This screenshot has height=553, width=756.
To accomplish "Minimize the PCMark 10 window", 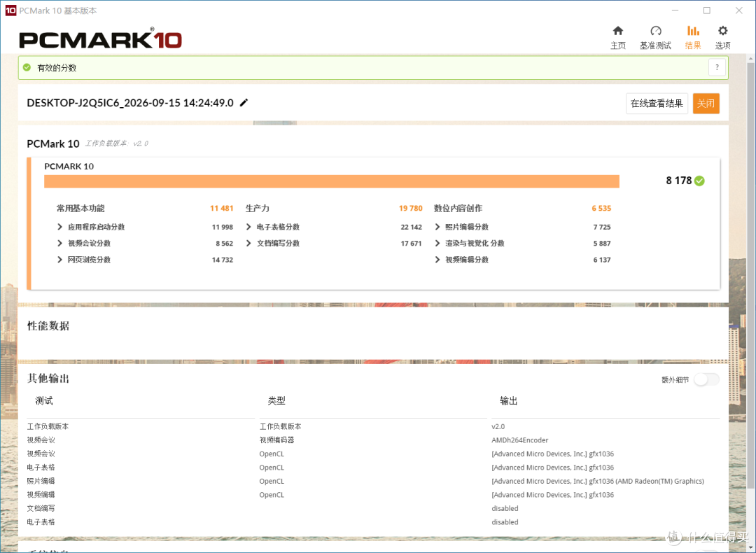I will click(x=675, y=10).
